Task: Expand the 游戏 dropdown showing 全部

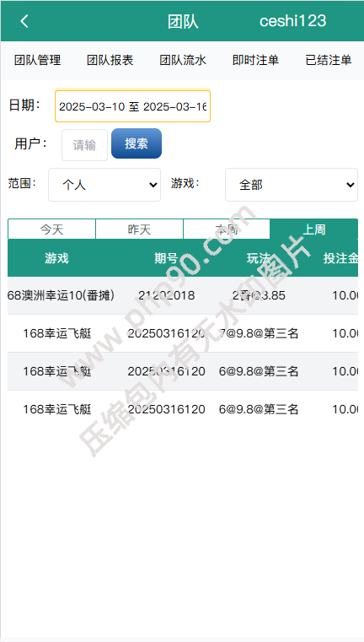Action: pos(292,185)
